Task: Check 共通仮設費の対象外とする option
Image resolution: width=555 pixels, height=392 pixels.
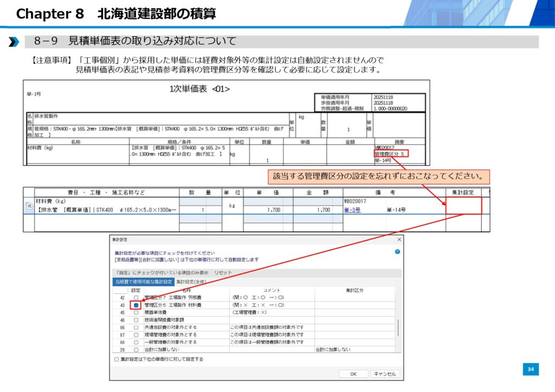Action: (136, 328)
